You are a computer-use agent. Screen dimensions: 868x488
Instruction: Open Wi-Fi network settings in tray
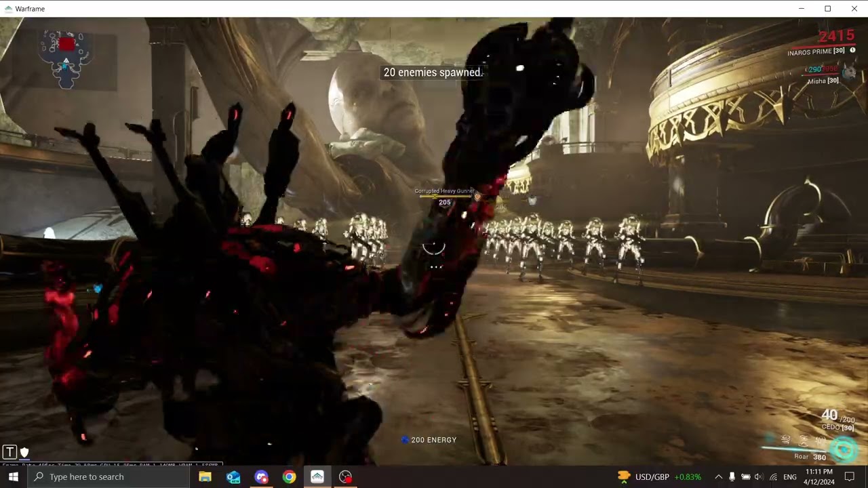[773, 477]
